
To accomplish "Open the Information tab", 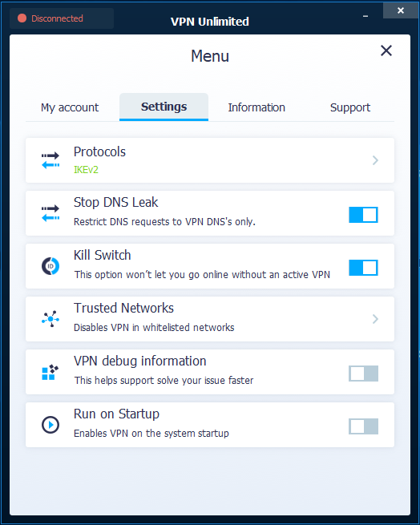I will (256, 107).
